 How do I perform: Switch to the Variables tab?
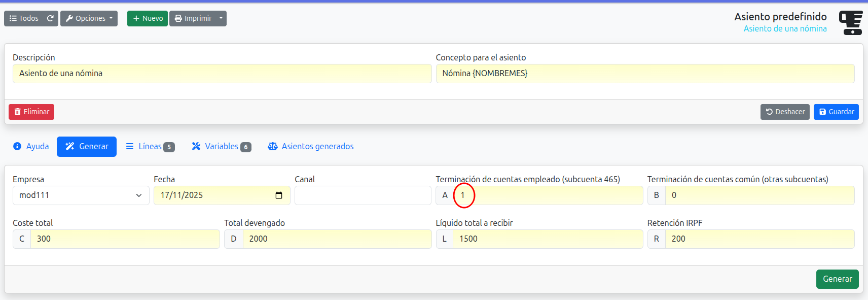pos(221,147)
